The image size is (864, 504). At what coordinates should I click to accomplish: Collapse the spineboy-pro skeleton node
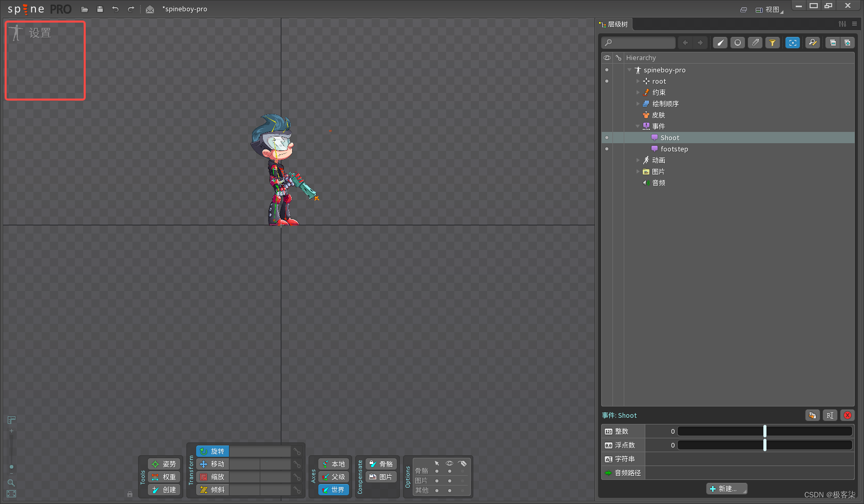(x=629, y=70)
